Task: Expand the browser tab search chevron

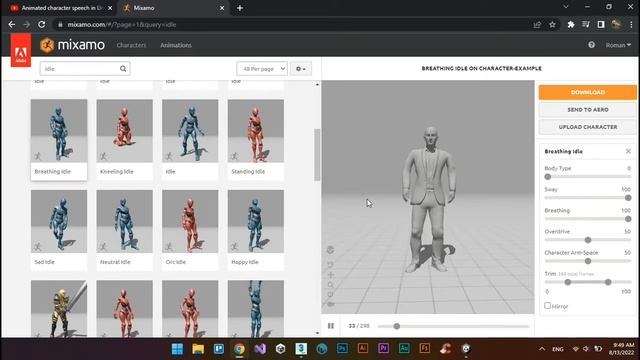Action: (x=566, y=7)
